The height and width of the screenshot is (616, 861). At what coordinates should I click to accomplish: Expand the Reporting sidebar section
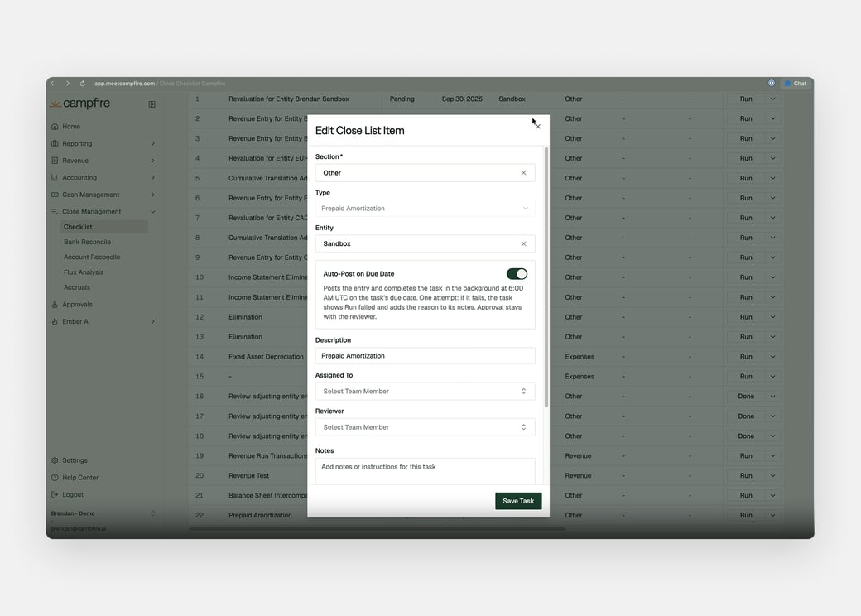tap(103, 143)
